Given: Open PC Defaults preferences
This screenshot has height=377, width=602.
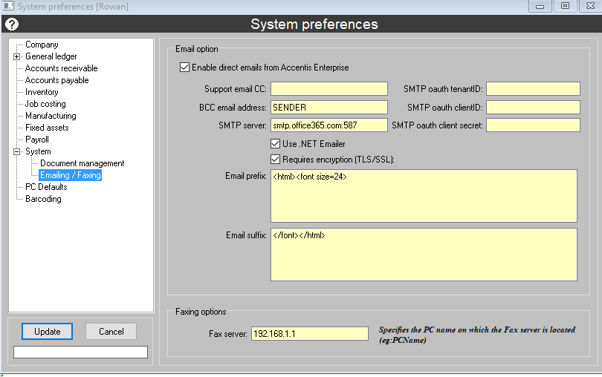Looking at the screenshot, I should click(x=46, y=187).
